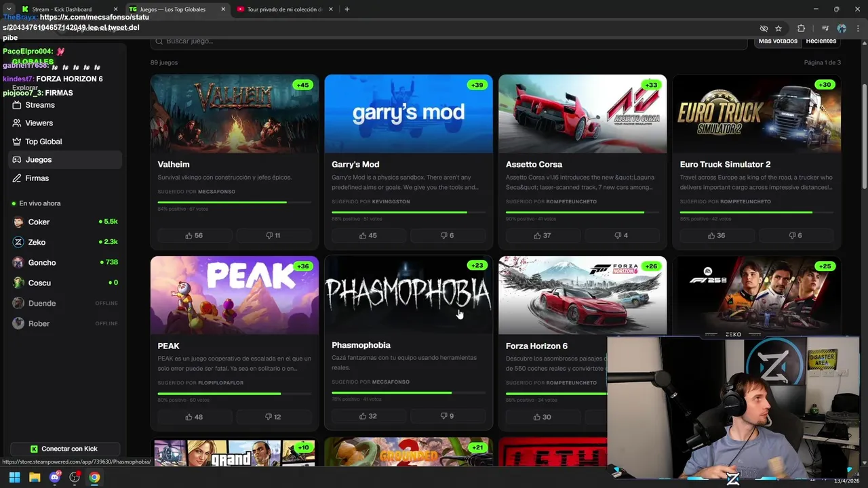Close the Tour privado YouTube tab

(330, 9)
